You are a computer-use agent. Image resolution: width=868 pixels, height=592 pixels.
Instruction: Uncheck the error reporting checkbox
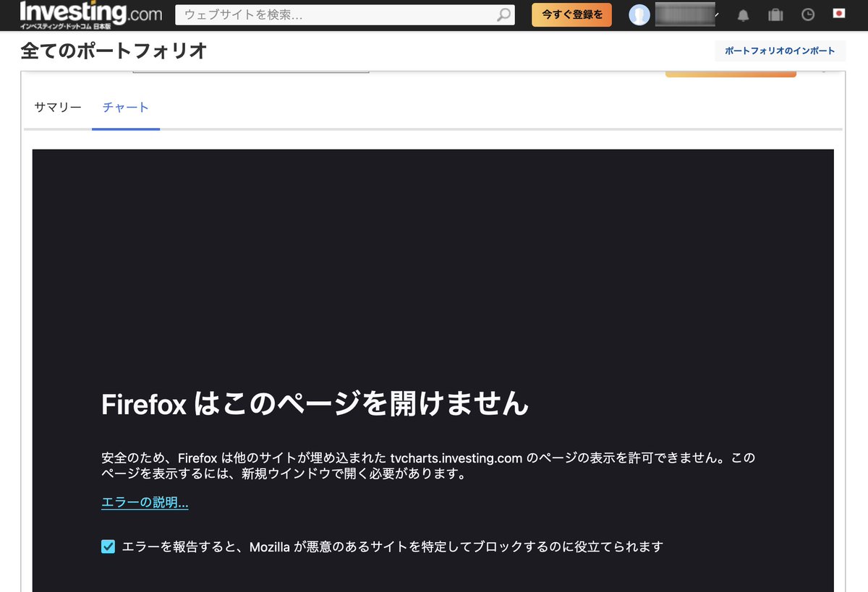(108, 546)
